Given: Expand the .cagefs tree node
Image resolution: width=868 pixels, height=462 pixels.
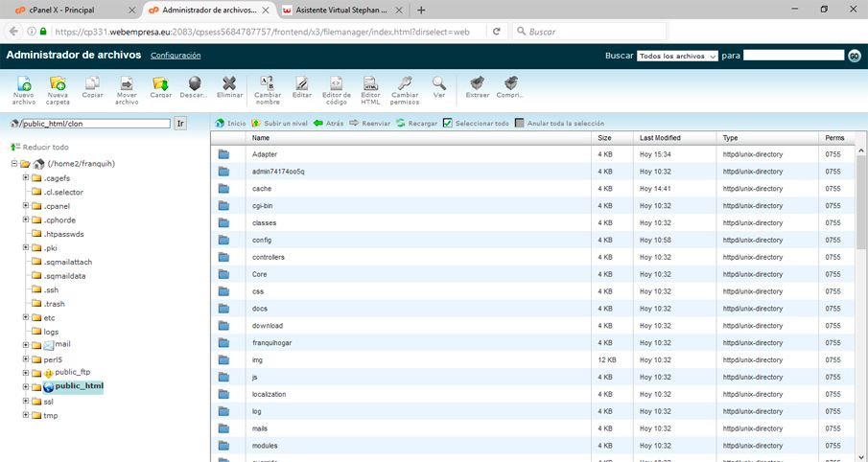Looking at the screenshot, I should click(26, 177).
